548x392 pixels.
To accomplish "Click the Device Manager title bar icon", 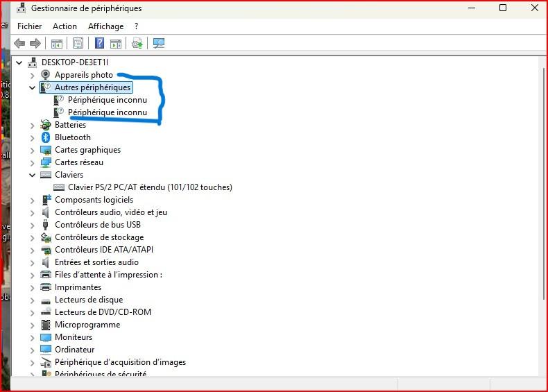I will [21, 8].
